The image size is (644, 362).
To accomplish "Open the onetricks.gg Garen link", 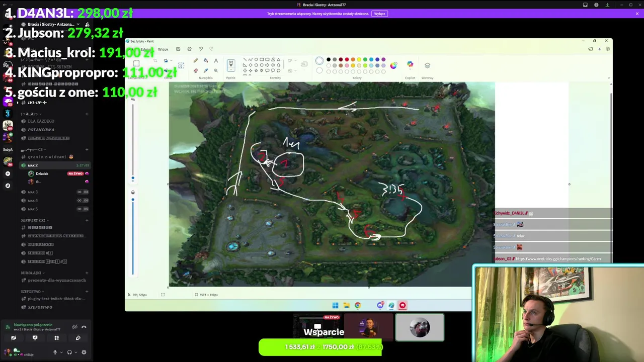I will point(558,259).
